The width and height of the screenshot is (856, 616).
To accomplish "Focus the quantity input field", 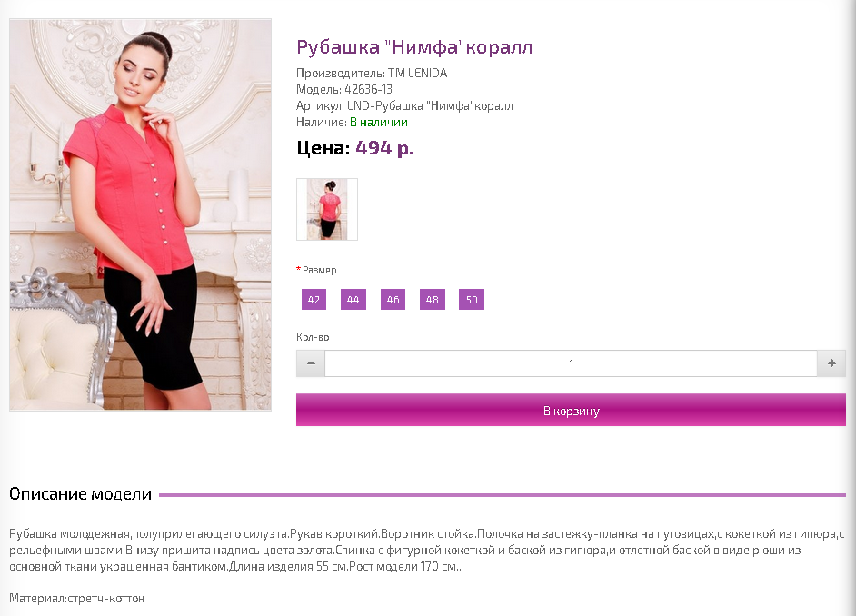I will coord(571,363).
